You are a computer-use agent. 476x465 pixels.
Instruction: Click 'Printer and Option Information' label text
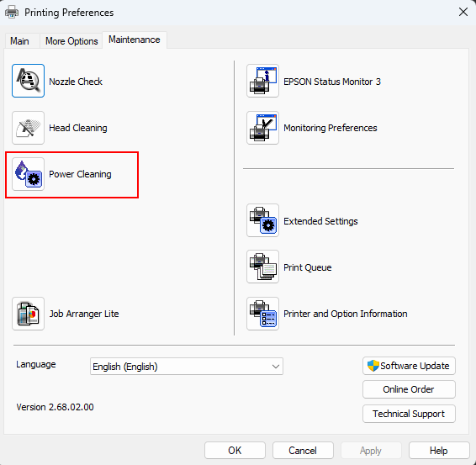click(346, 314)
